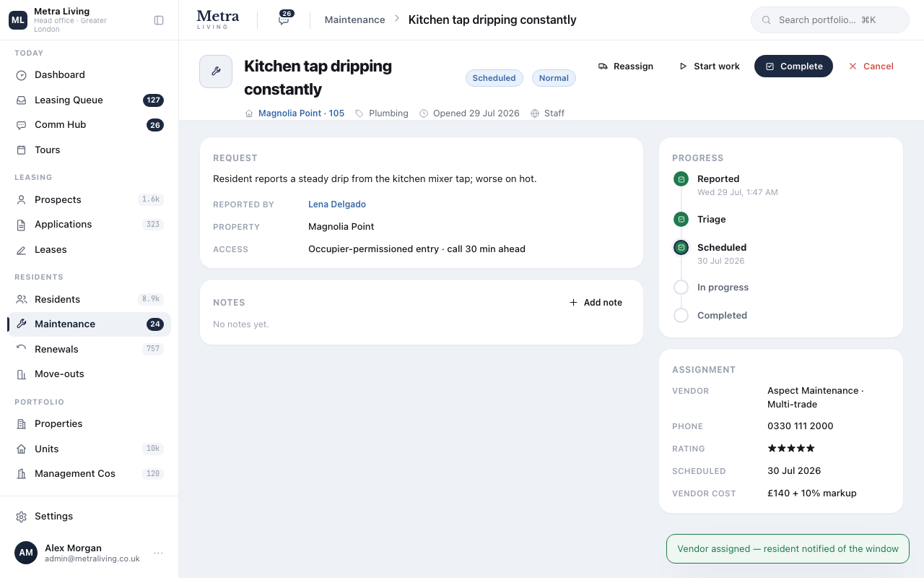Go to Leasing Queue
The height and width of the screenshot is (578, 924).
(x=90, y=100)
